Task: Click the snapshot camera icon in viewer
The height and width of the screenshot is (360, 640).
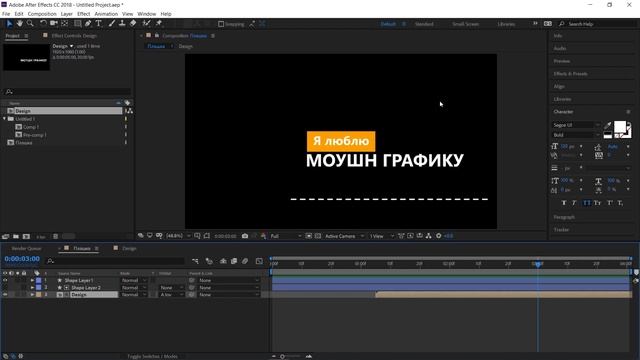Action: click(245, 236)
